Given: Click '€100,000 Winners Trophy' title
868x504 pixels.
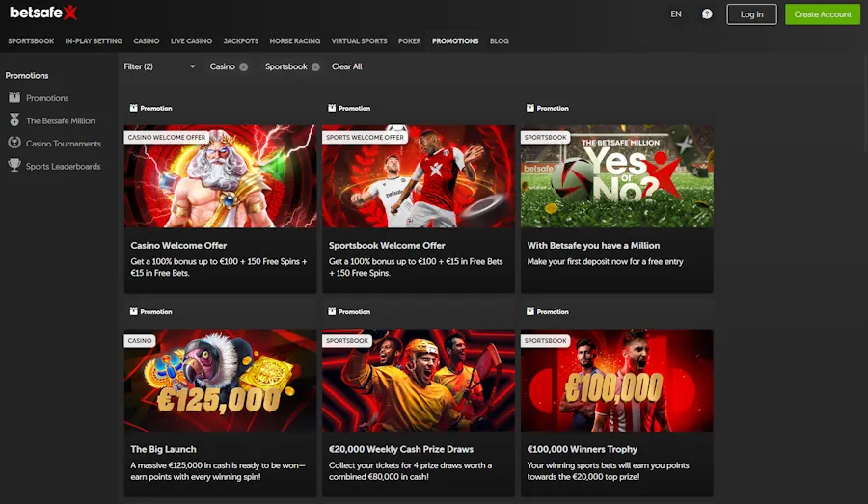Looking at the screenshot, I should (x=582, y=449).
